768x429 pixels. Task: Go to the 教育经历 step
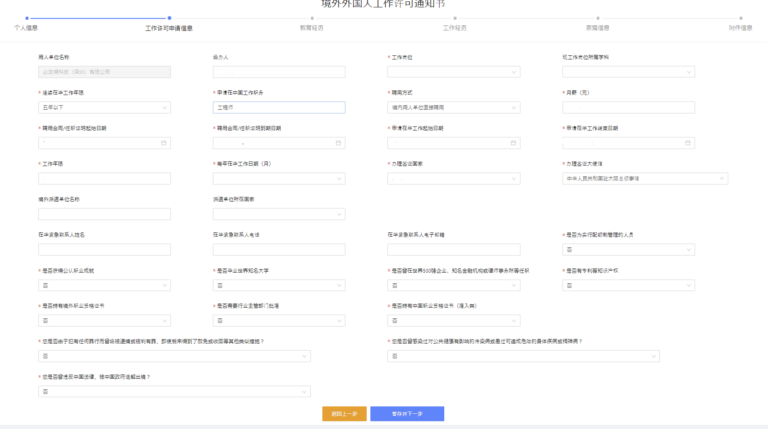[312, 28]
